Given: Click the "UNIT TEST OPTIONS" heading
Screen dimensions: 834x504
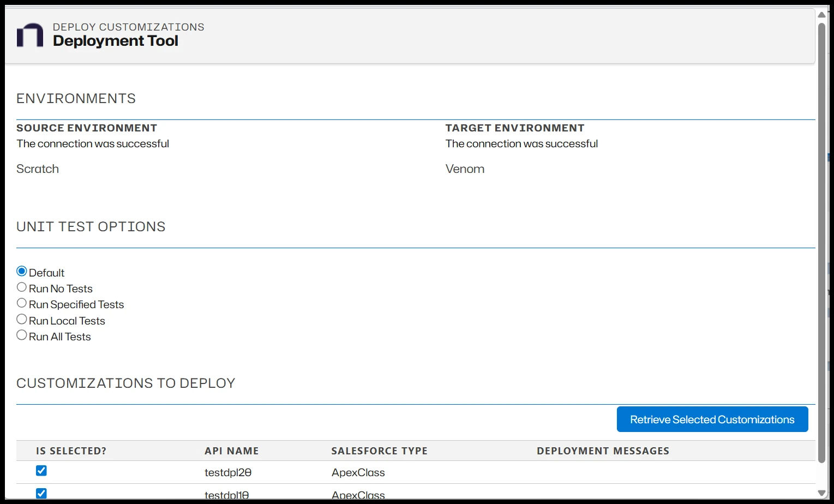Looking at the screenshot, I should click(x=91, y=226).
